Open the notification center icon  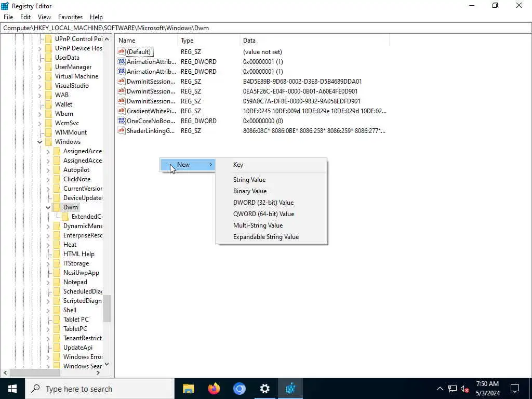pos(515,389)
